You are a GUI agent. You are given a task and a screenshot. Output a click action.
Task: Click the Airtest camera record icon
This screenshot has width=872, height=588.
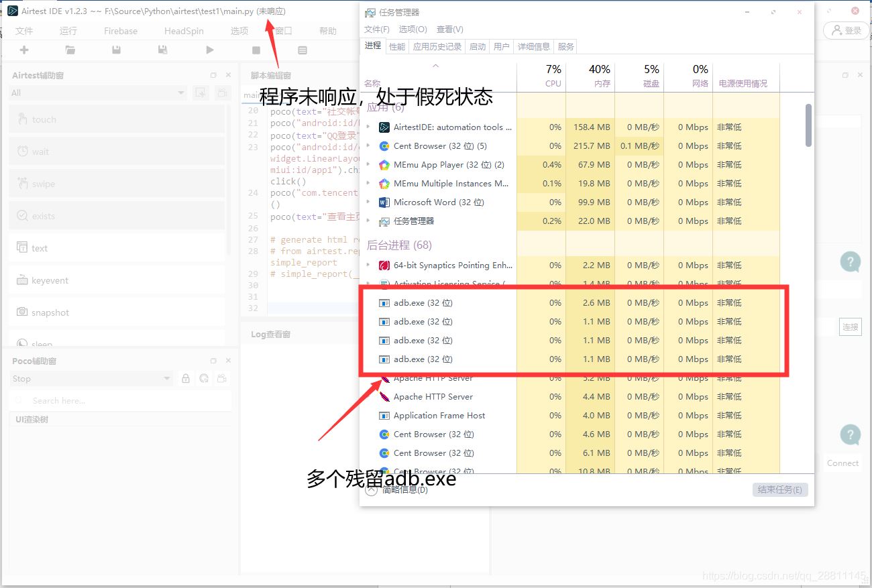pos(222,93)
